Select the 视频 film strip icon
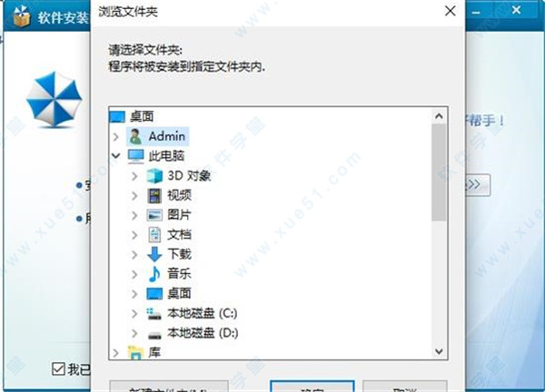 coord(154,195)
